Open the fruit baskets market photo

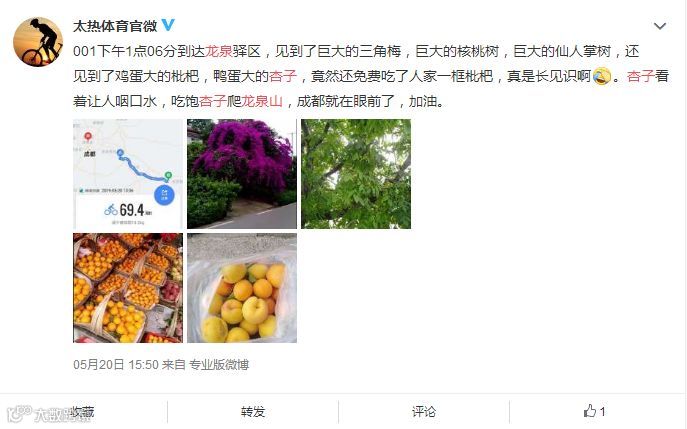click(x=128, y=288)
